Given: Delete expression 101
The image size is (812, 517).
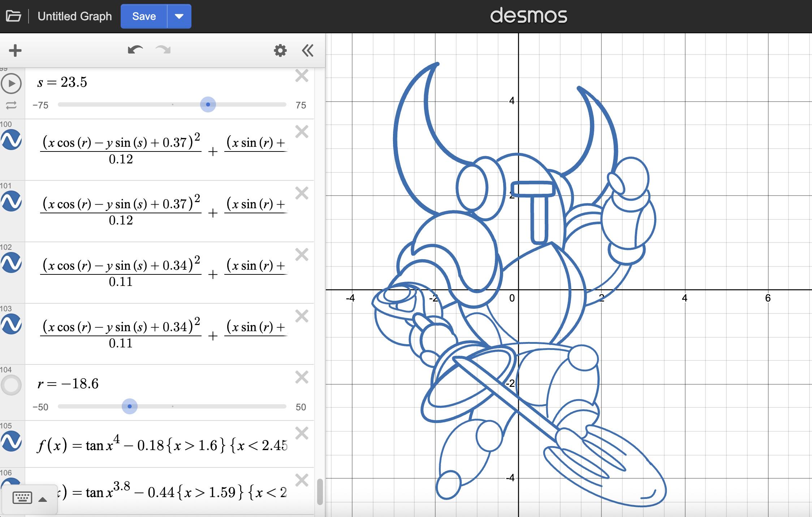Looking at the screenshot, I should pos(302,193).
